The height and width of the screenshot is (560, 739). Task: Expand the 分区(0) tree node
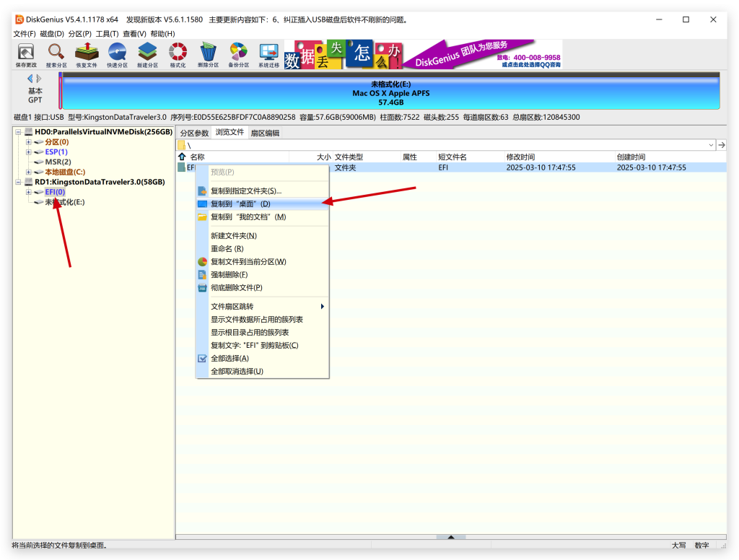(28, 142)
